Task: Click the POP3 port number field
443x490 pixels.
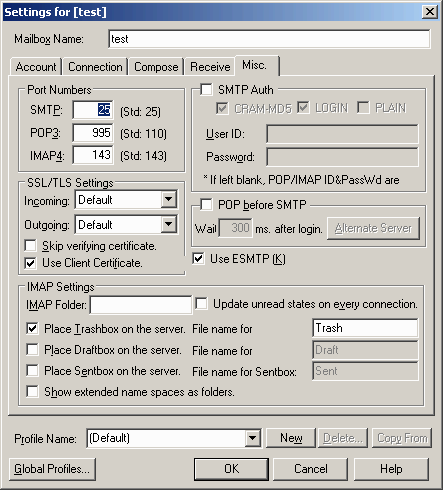Action: [93, 133]
